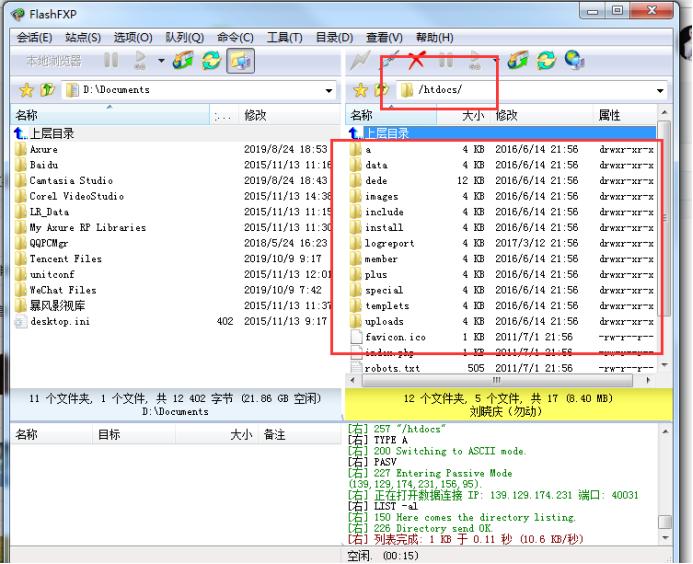Screen dimensions: 693x564
Task: Toggle the local/remote browser switch icon
Action: click(x=240, y=61)
